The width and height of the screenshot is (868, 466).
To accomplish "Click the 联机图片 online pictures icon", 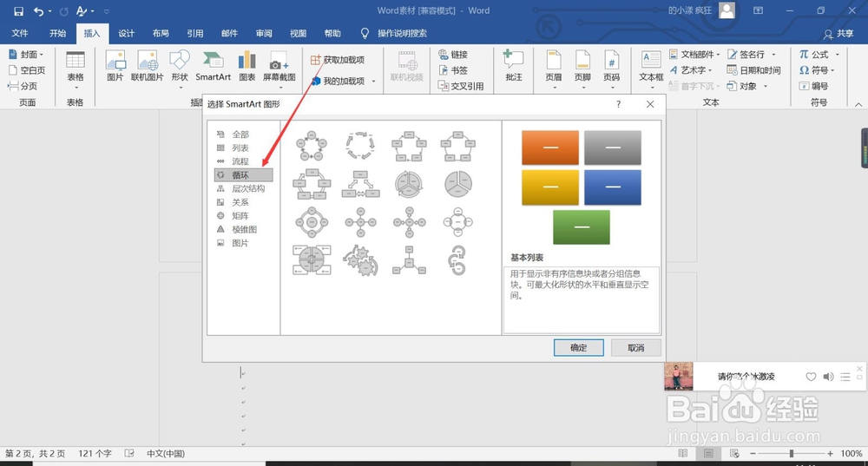I will tap(148, 66).
